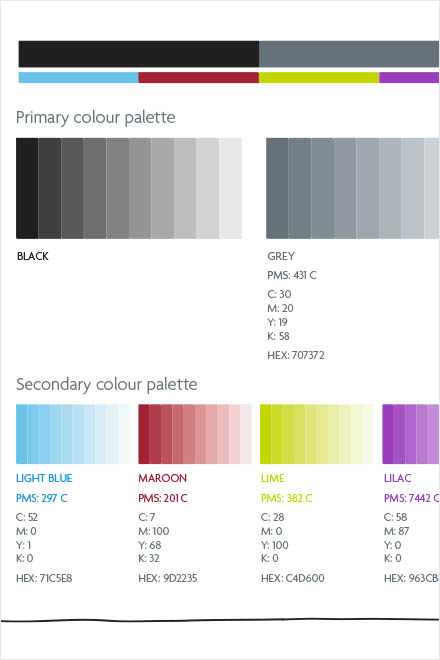Select the lime strip under the banner
440x660 pixels.
pyautogui.click(x=319, y=77)
